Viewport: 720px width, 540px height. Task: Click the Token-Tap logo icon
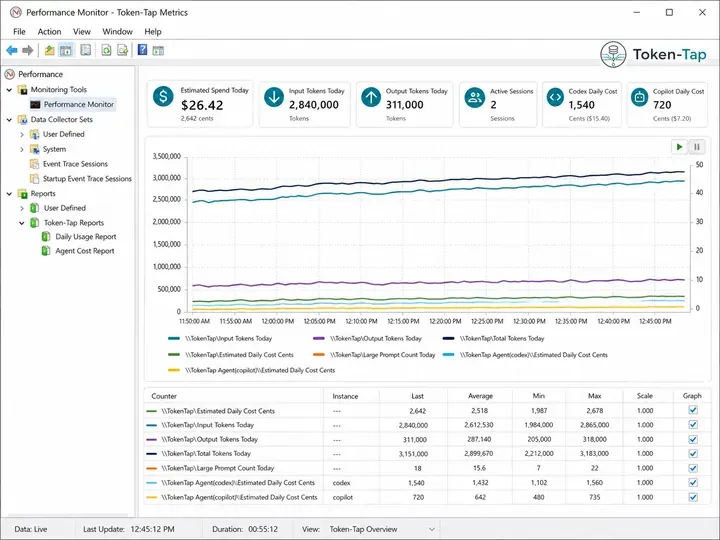tap(613, 54)
